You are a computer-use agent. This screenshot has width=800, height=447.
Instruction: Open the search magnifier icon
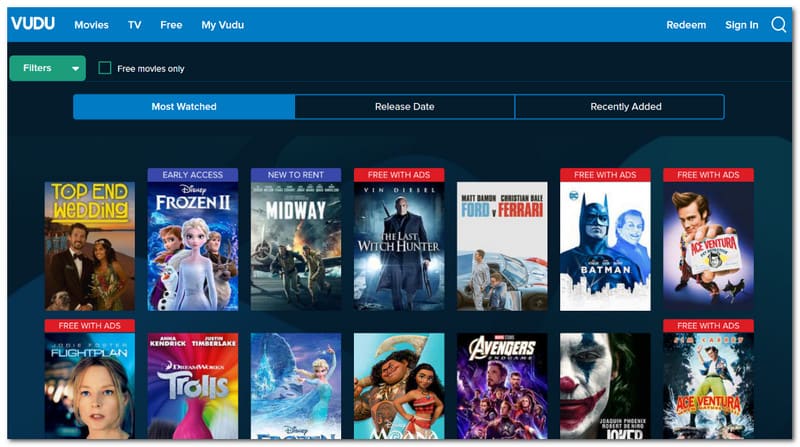point(779,24)
